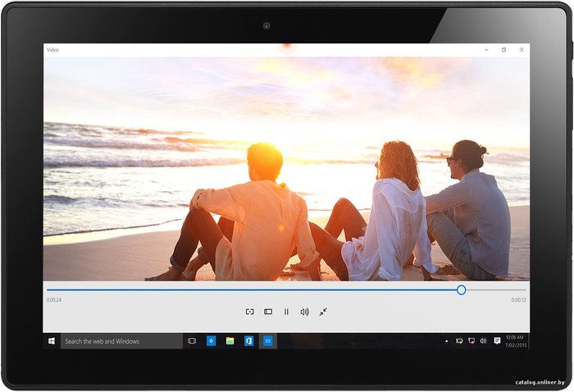Click the aspect ratio icon
Image resolution: width=574 pixels, height=392 pixels.
point(268,312)
